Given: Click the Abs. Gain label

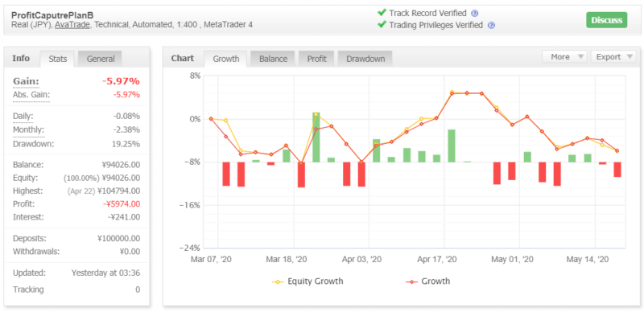Looking at the screenshot, I should point(31,95).
